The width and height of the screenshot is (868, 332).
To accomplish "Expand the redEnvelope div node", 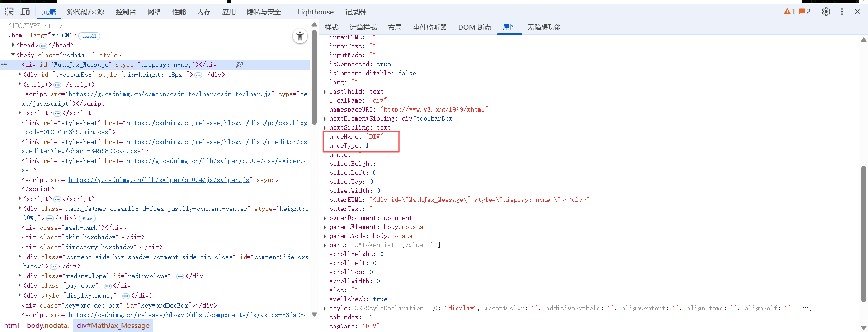I will (x=19, y=276).
